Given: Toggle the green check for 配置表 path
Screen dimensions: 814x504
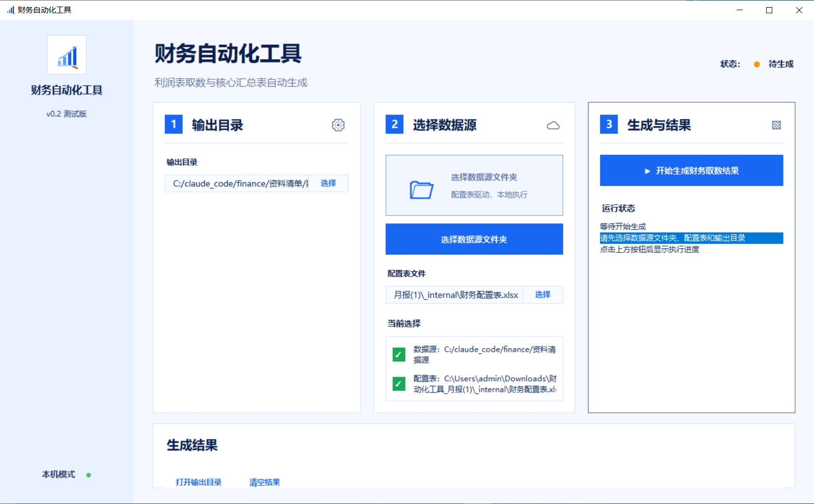Looking at the screenshot, I should click(399, 384).
